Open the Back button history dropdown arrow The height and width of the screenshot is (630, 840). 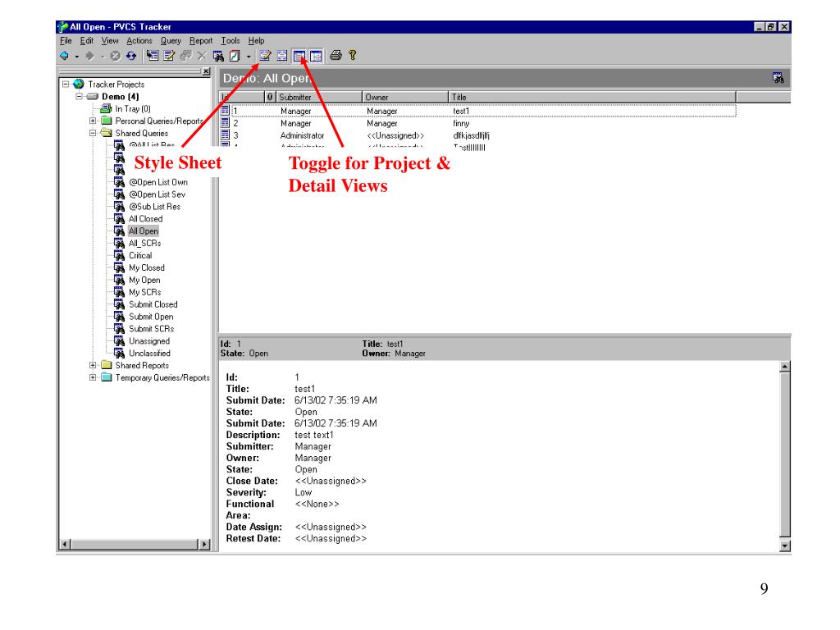click(76, 57)
